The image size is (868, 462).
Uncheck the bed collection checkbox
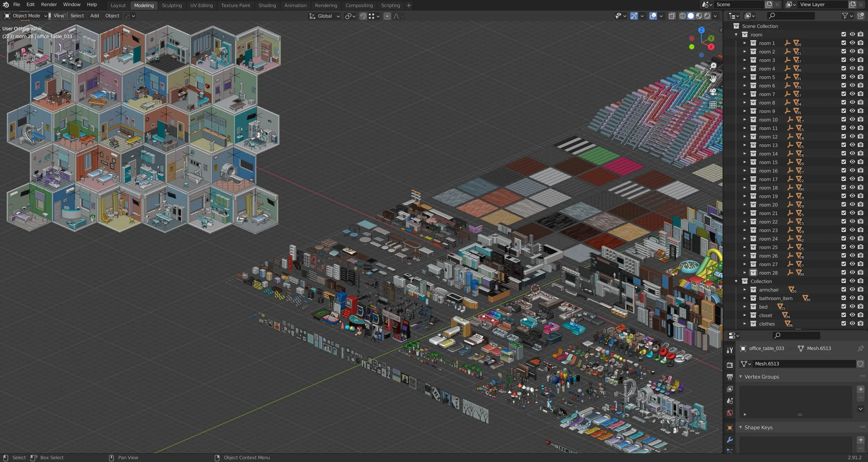point(844,307)
